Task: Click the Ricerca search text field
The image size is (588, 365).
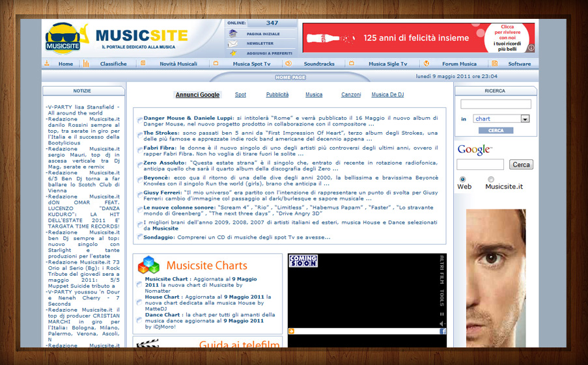Action: point(496,104)
